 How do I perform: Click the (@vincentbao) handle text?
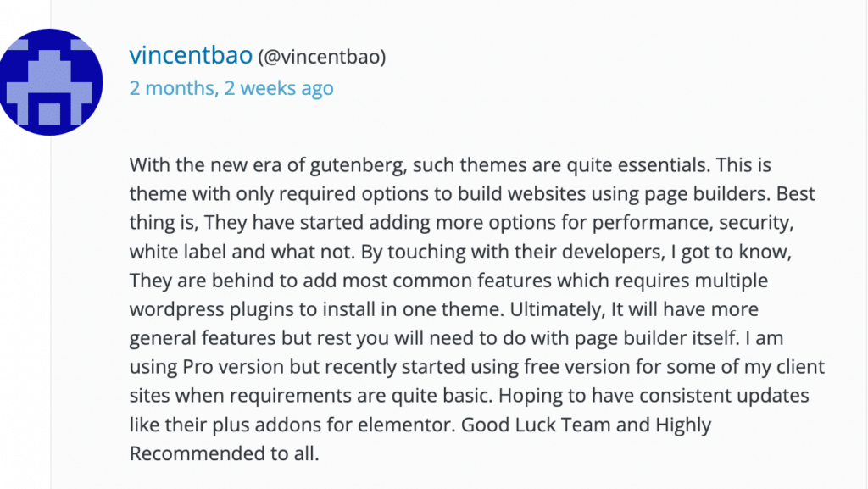(x=322, y=57)
